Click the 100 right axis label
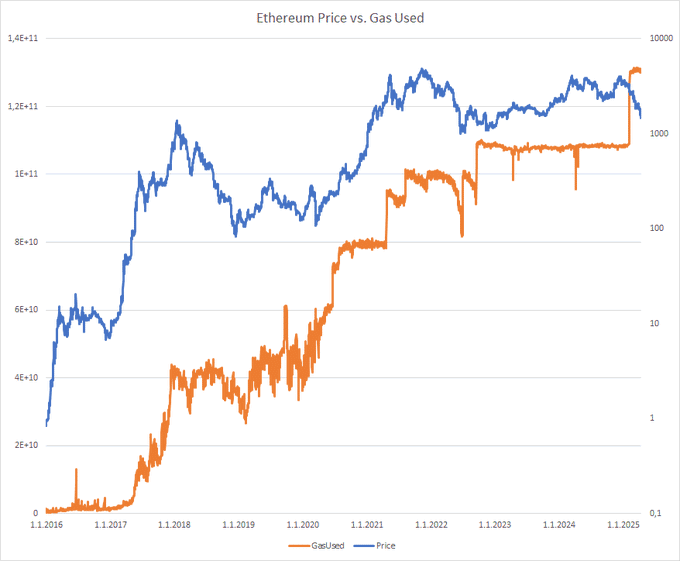Image resolution: width=680 pixels, height=561 pixels. (657, 228)
